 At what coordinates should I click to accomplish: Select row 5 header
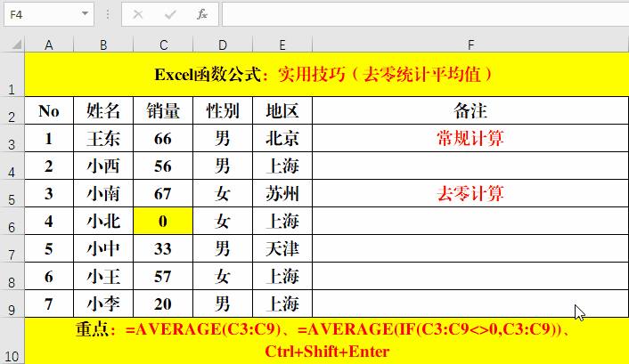pos(12,194)
